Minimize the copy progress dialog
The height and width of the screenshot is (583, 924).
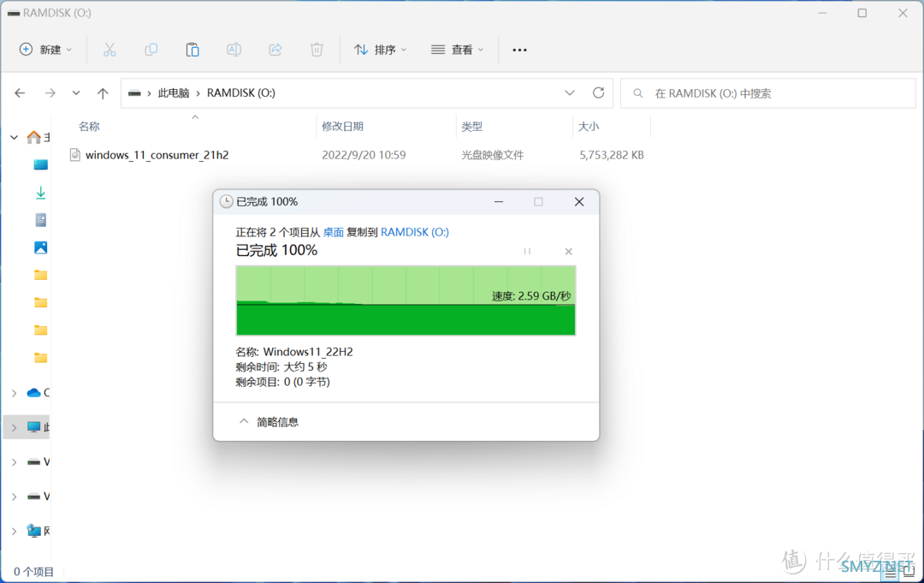[499, 201]
